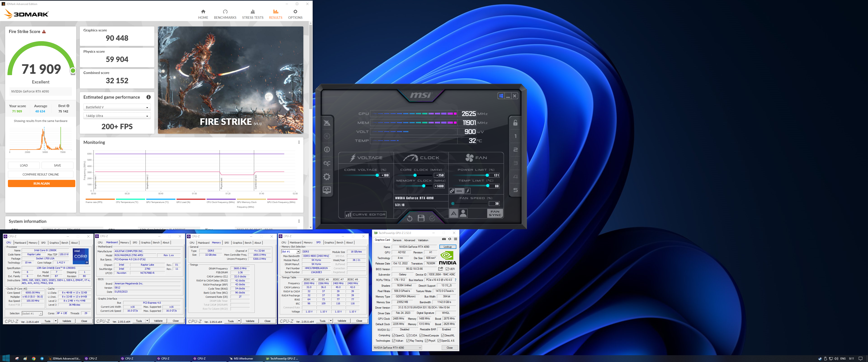Take GPU-Z screenshot camera icon
Viewport: 868px width, 362px height.
point(444,239)
